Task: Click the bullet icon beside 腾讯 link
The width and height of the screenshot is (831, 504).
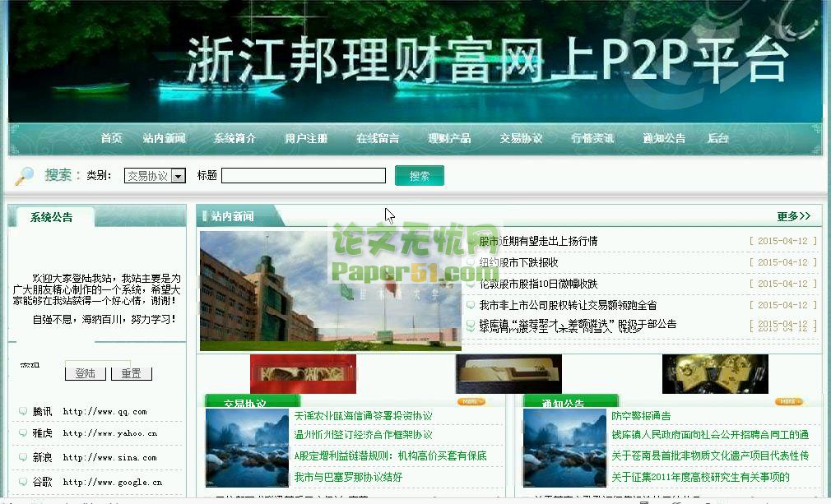Action: (x=23, y=411)
